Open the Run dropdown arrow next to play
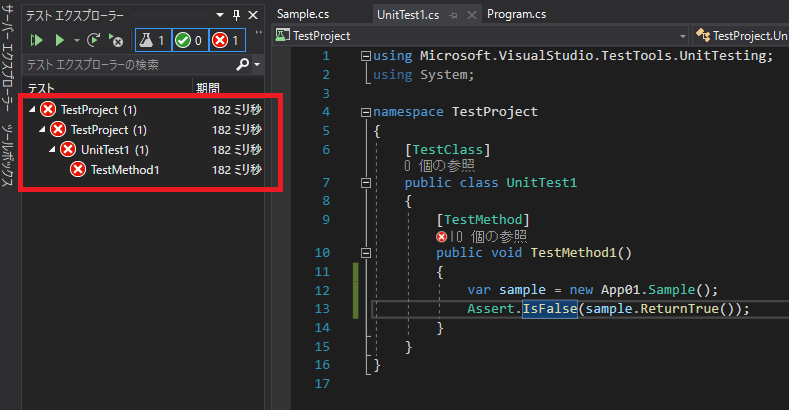This screenshot has height=410, width=789. (76, 41)
